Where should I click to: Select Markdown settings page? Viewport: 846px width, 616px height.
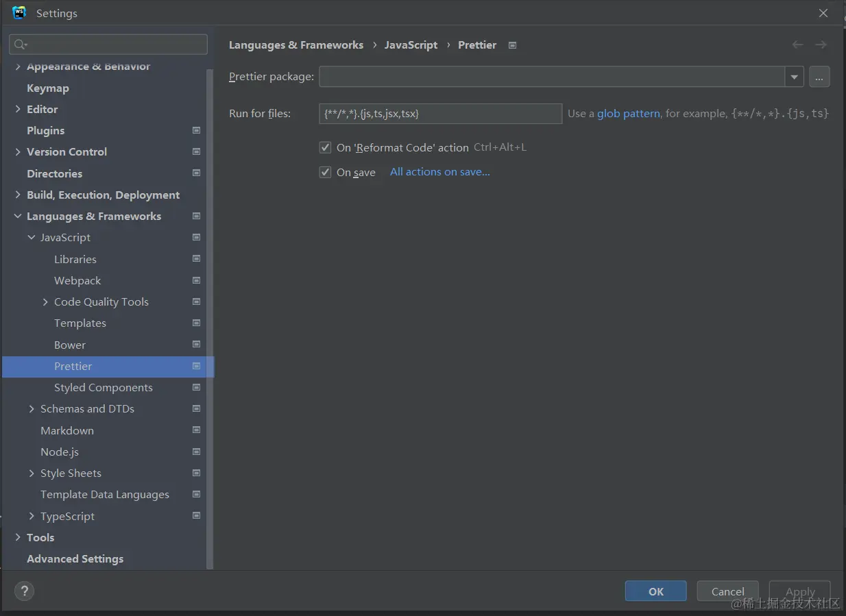[67, 430]
